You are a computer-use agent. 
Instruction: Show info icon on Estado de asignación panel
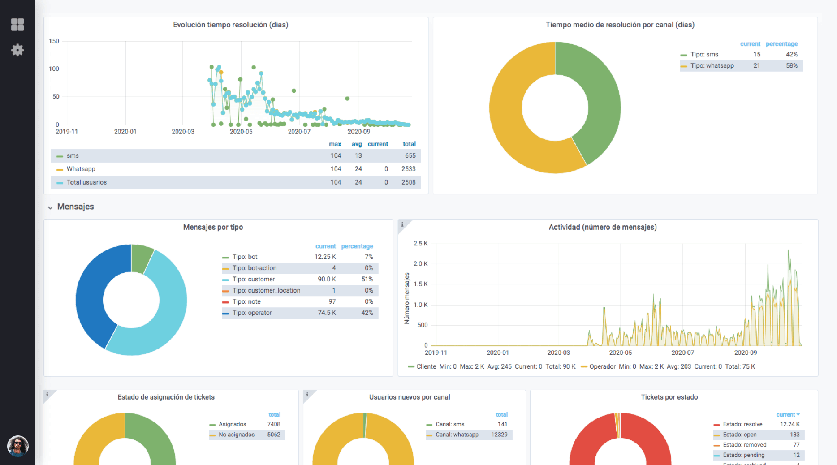point(47,394)
